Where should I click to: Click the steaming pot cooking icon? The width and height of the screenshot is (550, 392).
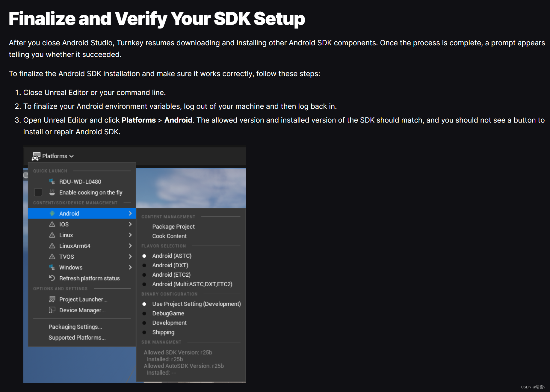(x=52, y=192)
